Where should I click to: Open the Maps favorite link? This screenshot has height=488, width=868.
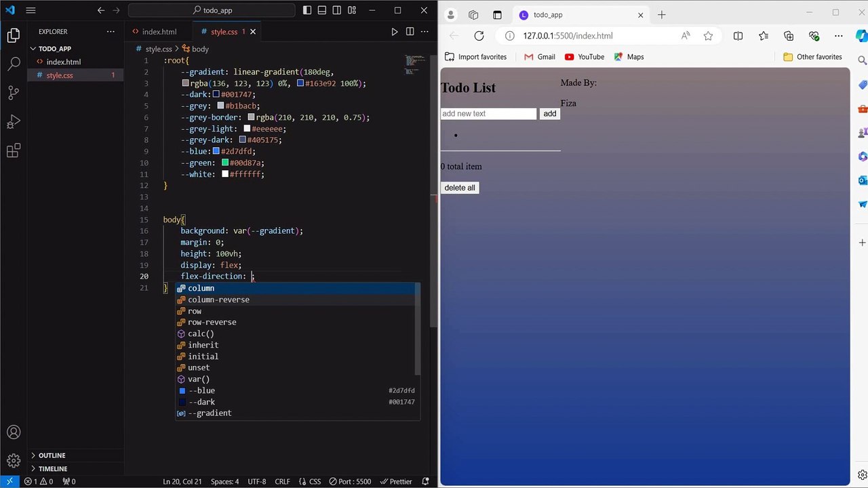(x=629, y=57)
